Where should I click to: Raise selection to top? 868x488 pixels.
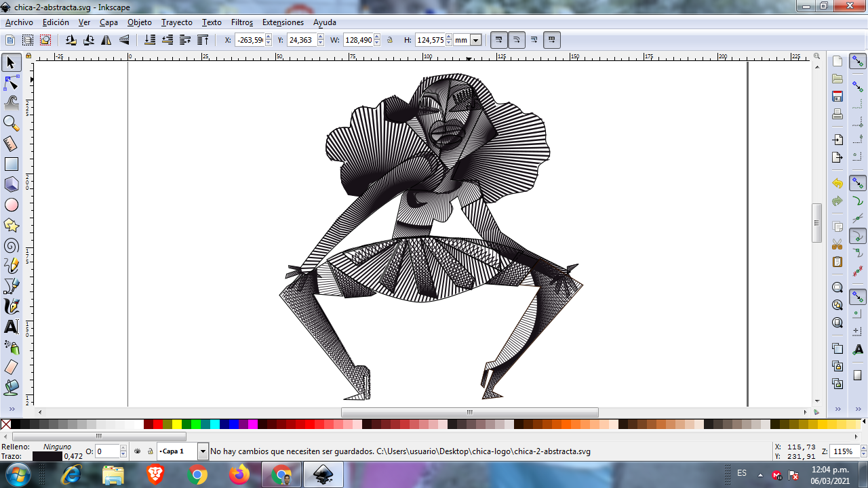[203, 40]
